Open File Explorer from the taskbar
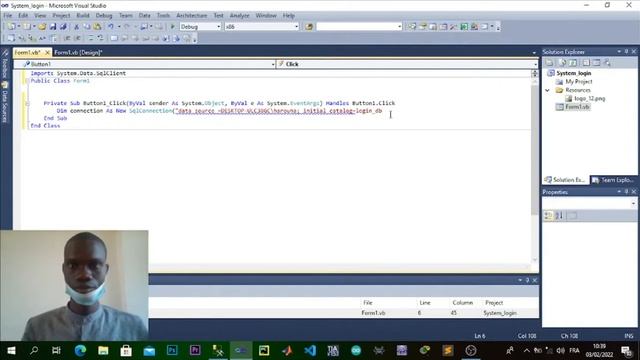Screen dimensions: 640x360 [103, 351]
